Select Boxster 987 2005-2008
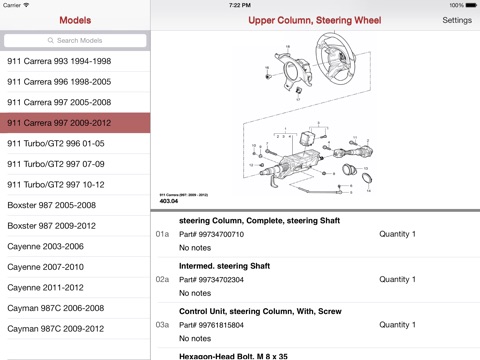 [75, 205]
